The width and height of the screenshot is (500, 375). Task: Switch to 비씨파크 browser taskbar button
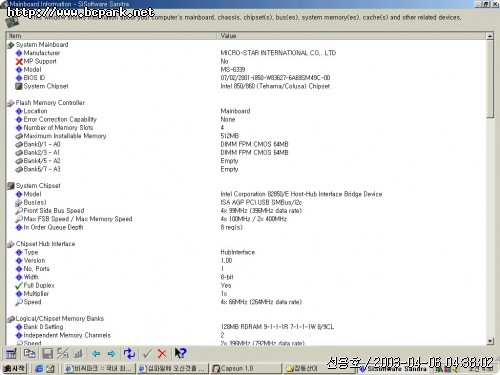[x=100, y=368]
